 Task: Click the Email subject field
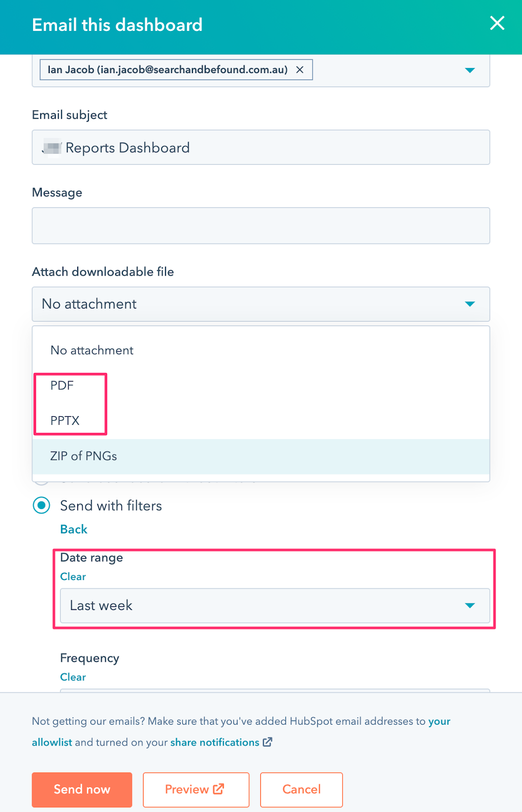260,148
